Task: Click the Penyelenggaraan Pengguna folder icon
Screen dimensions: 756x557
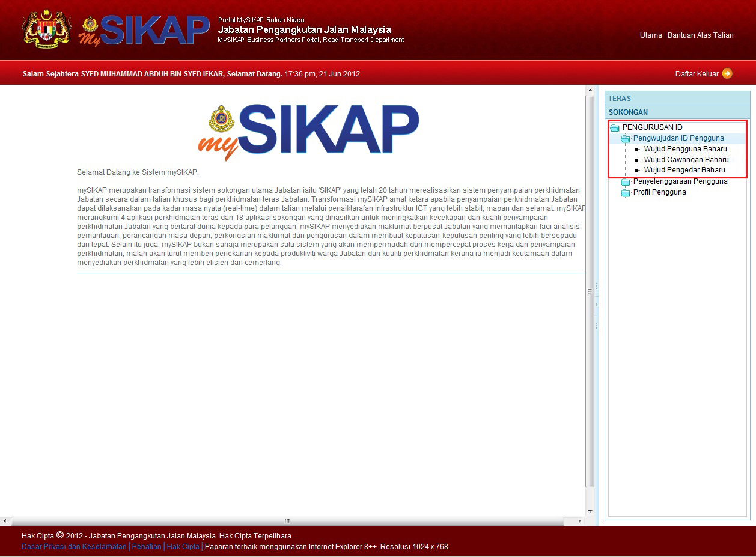Action: tap(626, 182)
